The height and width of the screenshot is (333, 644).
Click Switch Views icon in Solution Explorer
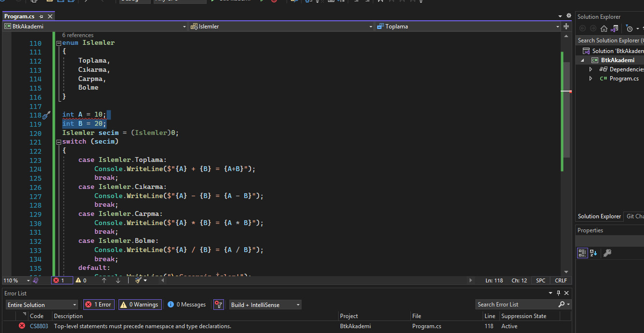pos(615,28)
